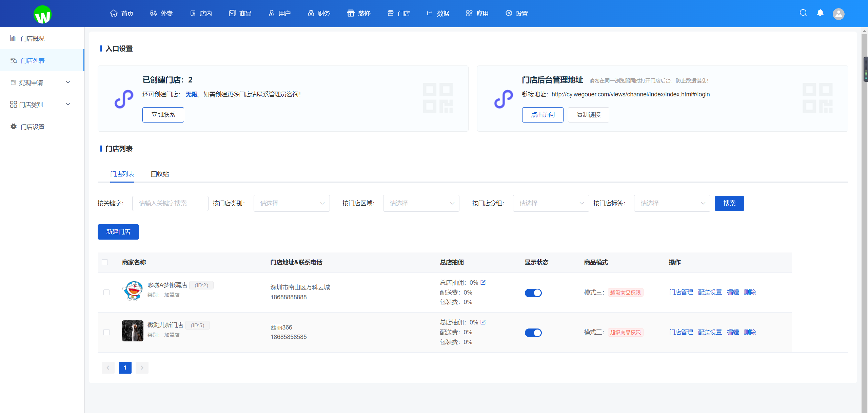The height and width of the screenshot is (413, 868).
Task: Select the 门店列表 tab
Action: (122, 174)
